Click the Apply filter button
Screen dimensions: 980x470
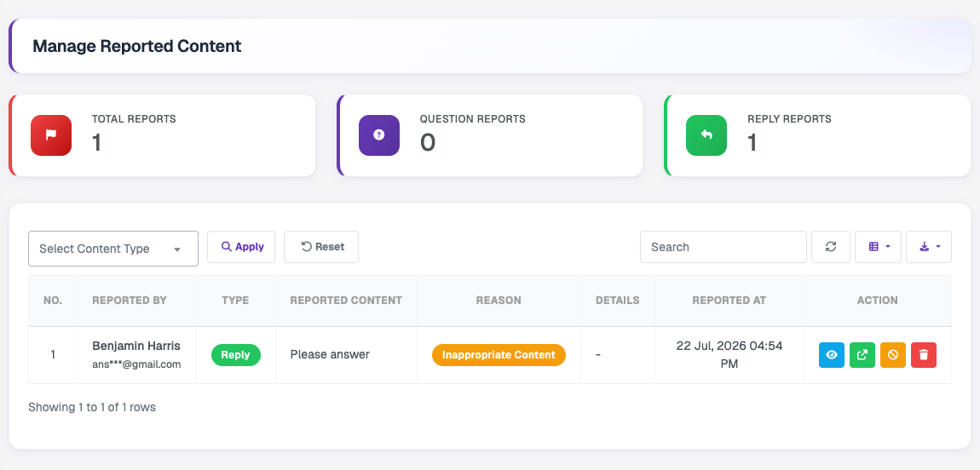241,247
